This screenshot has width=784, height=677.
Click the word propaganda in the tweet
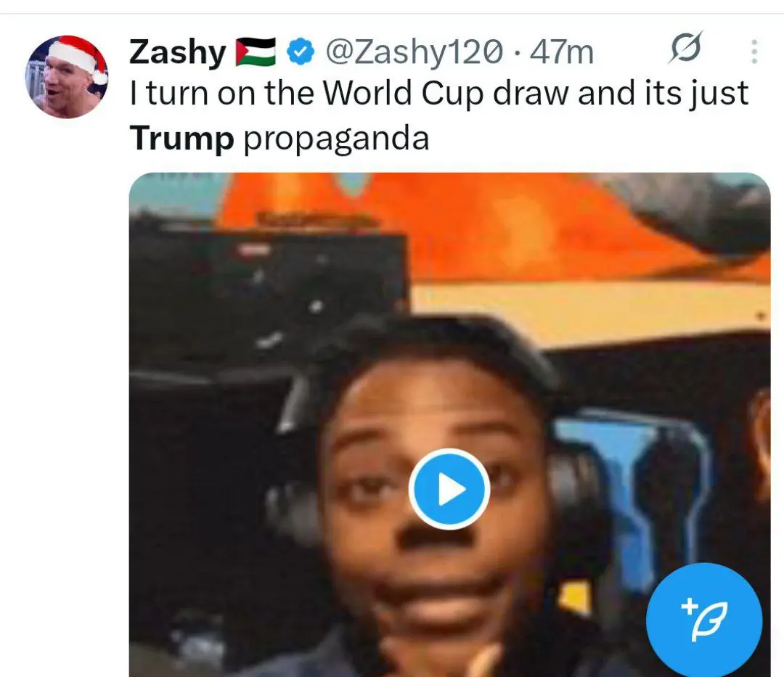pos(336,139)
